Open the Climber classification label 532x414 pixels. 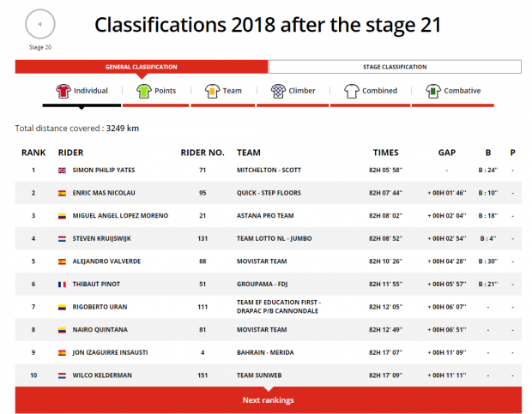[302, 91]
